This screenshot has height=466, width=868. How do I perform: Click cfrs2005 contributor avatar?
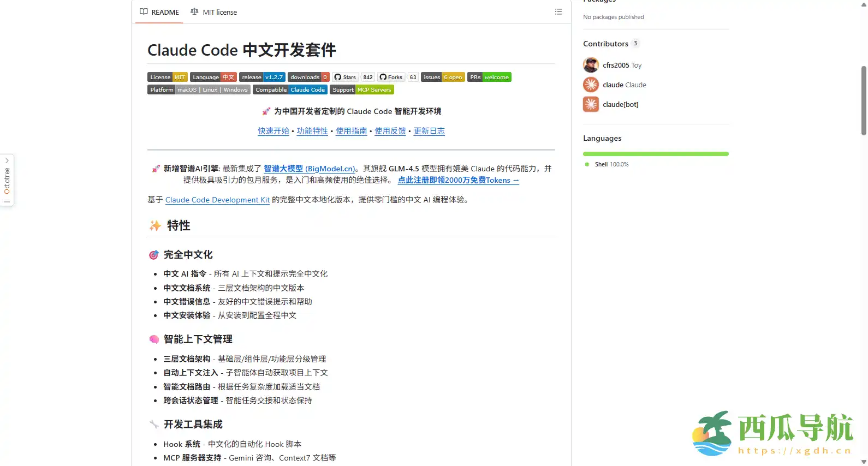(x=591, y=65)
